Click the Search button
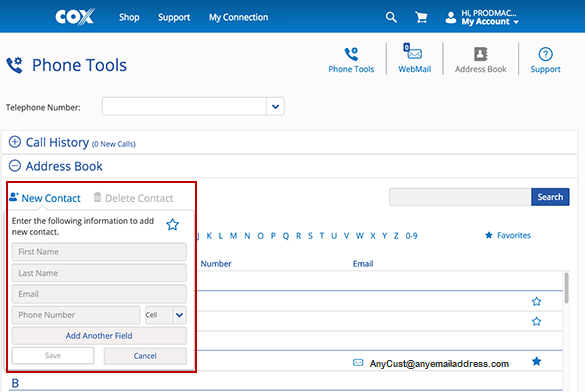 [550, 197]
